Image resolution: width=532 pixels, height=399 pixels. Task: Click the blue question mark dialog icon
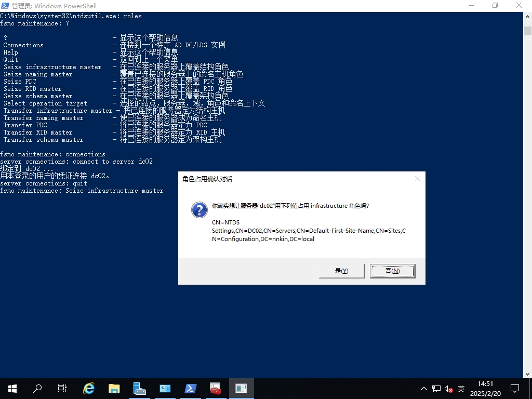tap(199, 210)
